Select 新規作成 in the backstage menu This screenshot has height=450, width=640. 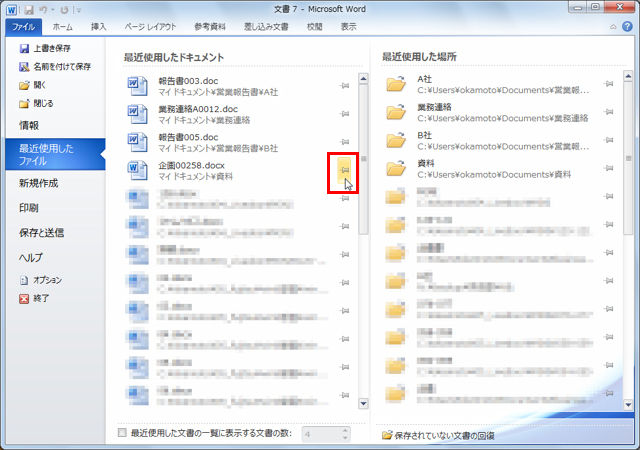click(x=39, y=183)
